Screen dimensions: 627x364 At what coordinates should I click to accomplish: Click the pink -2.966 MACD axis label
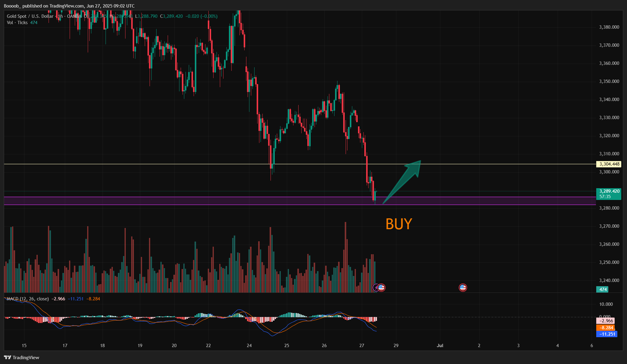pyautogui.click(x=606, y=321)
